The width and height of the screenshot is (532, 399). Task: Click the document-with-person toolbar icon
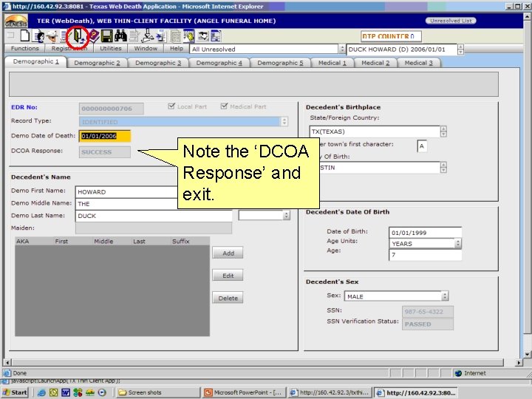click(x=39, y=36)
